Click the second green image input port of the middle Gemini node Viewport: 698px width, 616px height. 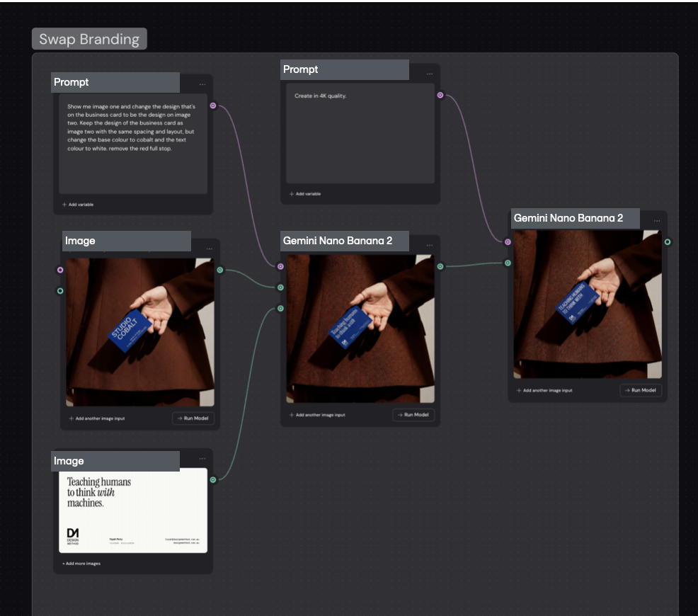tap(280, 309)
